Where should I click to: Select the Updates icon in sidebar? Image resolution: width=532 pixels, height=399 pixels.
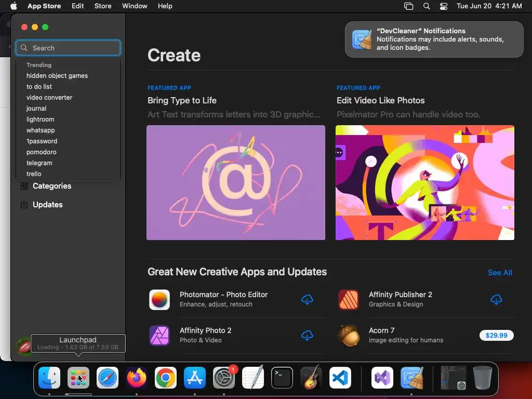pos(24,205)
